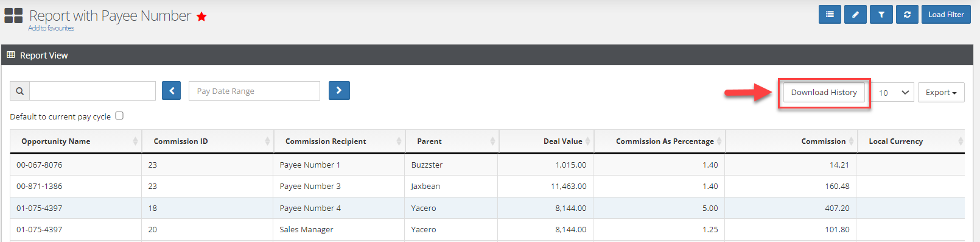Click the search text box
This screenshot has height=242, width=980.
tap(93, 91)
